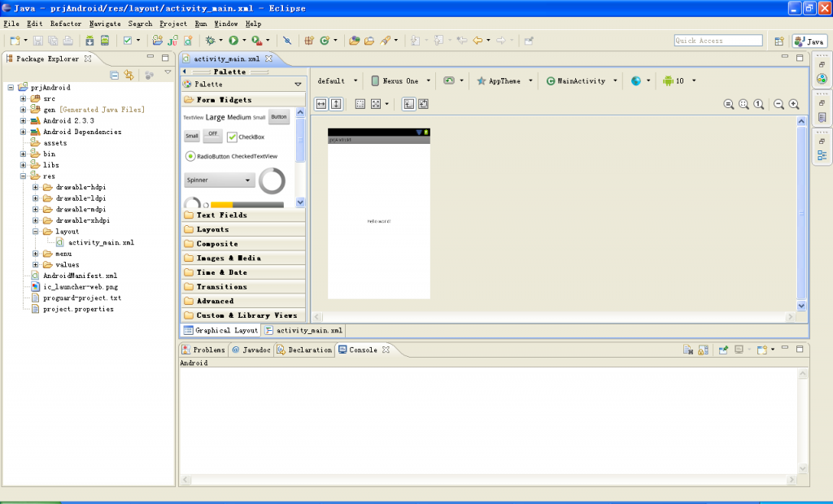
Task: Open the Android SDK Manager icon
Action: click(x=89, y=41)
